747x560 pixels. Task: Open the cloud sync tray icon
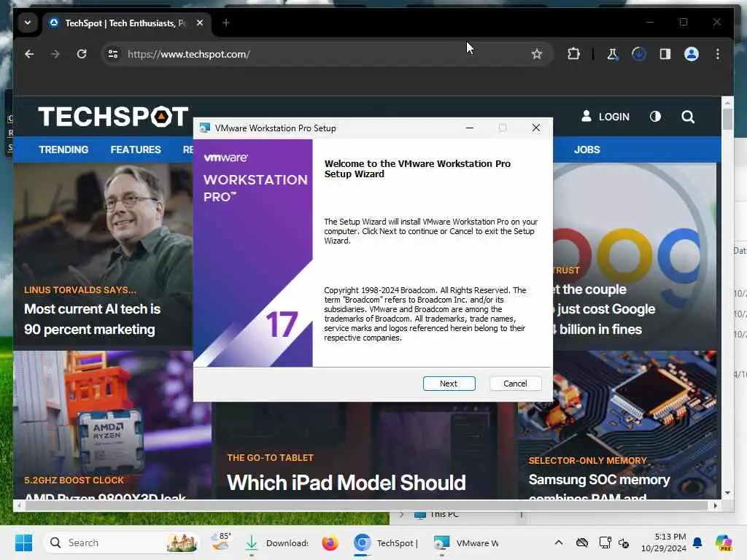tap(581, 542)
